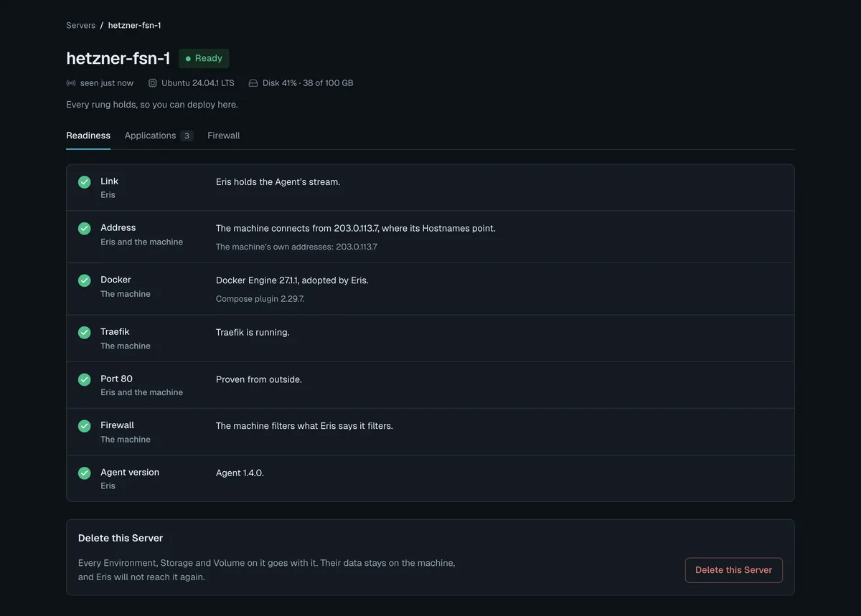Switch to the Firewall tab

[224, 136]
